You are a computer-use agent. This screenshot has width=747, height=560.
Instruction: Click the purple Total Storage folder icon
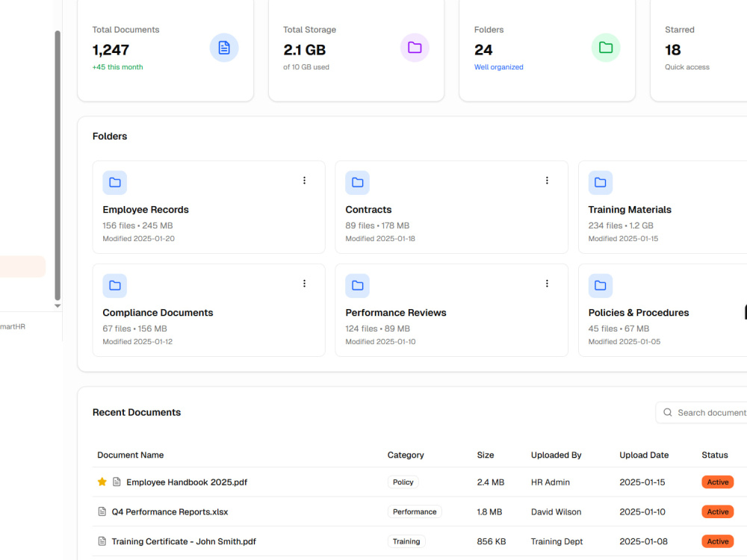point(415,48)
